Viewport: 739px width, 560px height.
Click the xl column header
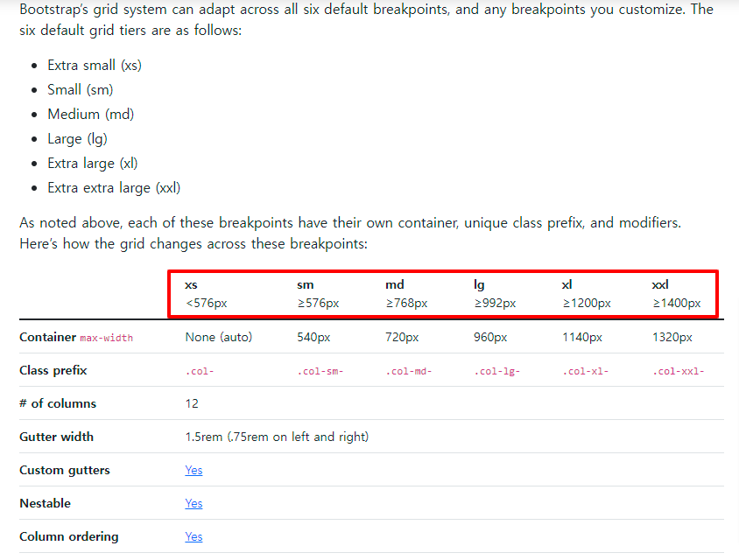coord(587,294)
